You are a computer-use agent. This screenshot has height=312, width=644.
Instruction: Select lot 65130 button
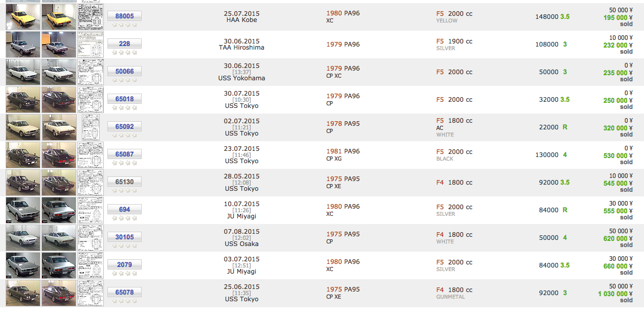tap(124, 182)
